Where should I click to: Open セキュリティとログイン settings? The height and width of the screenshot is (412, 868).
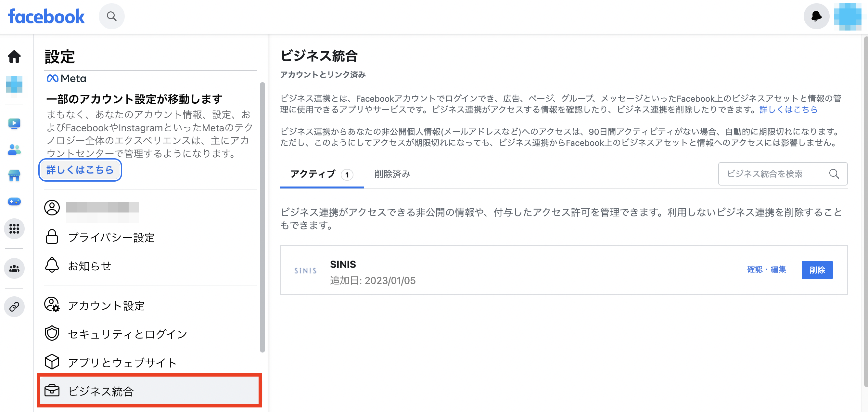pyautogui.click(x=127, y=334)
